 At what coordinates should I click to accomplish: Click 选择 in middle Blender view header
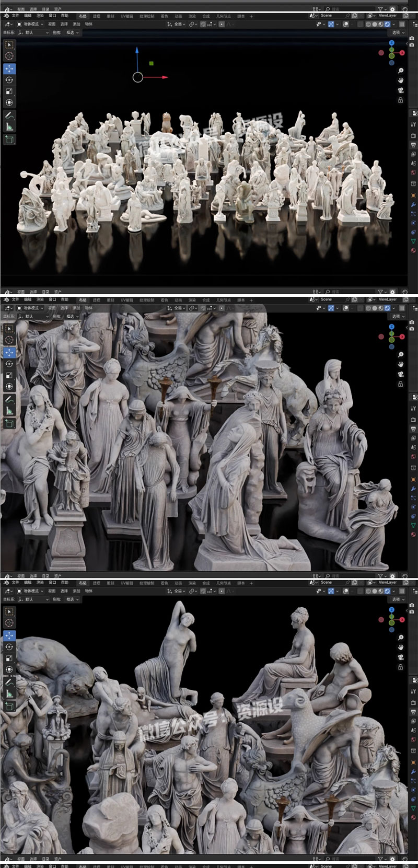coord(64,308)
